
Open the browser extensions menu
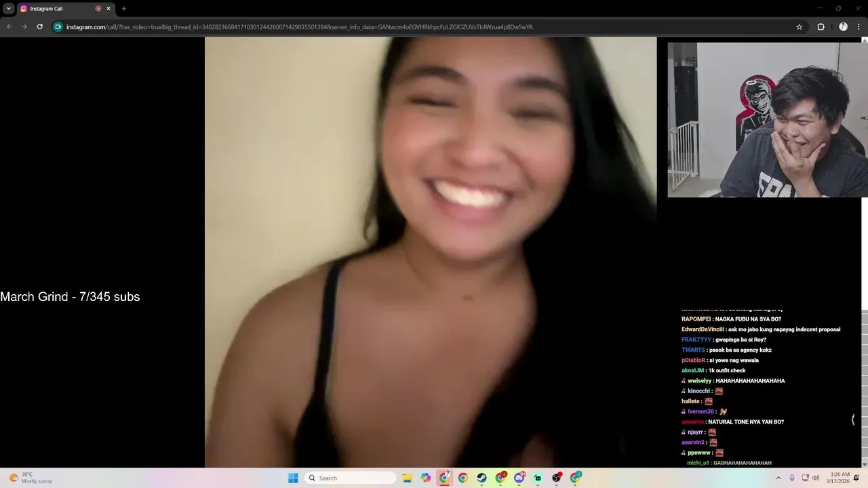click(821, 27)
